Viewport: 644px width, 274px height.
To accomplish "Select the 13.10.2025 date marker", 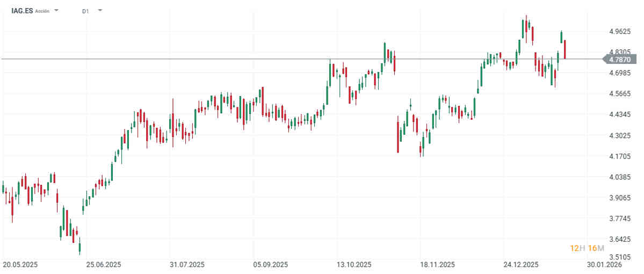I will pos(354,265).
